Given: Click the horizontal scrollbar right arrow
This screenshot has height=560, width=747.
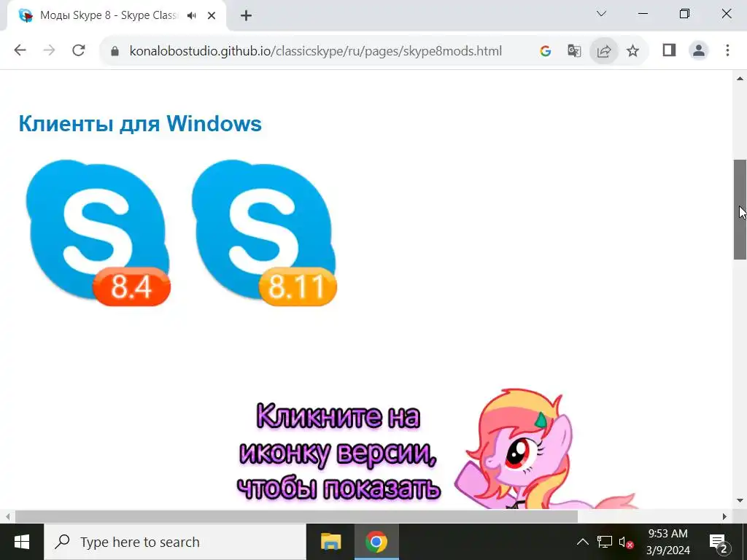Looking at the screenshot, I should pyautogui.click(x=724, y=517).
